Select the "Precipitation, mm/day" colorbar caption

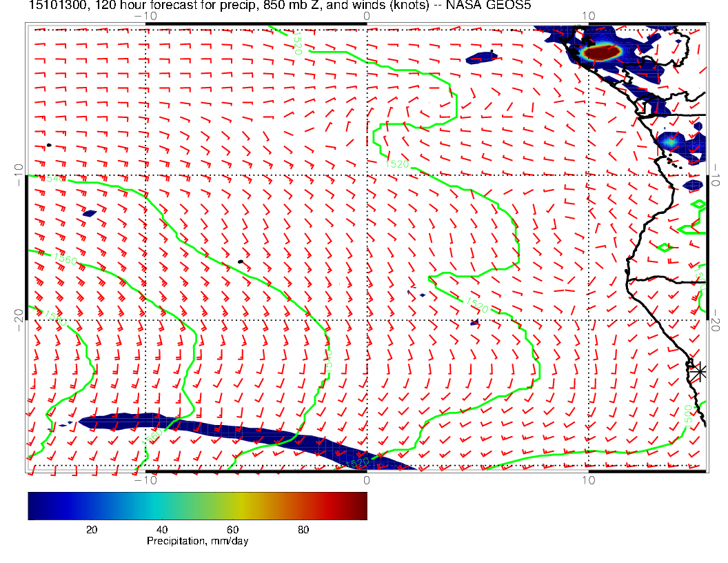197,541
